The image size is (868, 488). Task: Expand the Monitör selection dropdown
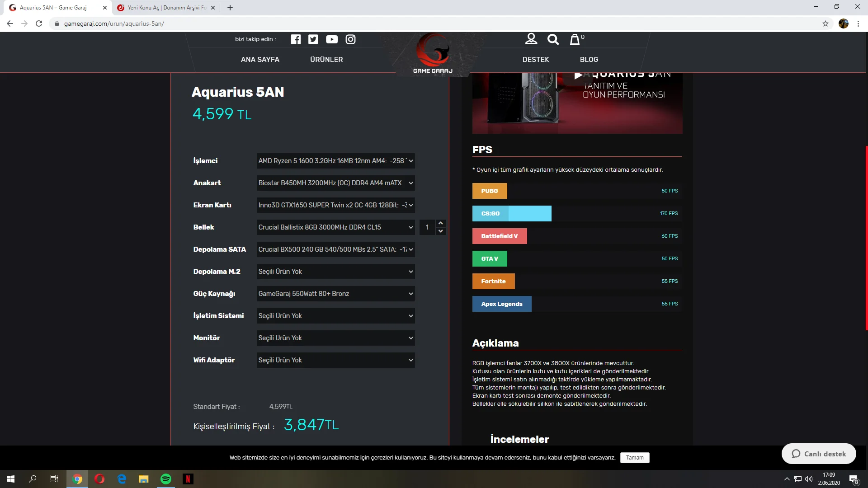(335, 338)
